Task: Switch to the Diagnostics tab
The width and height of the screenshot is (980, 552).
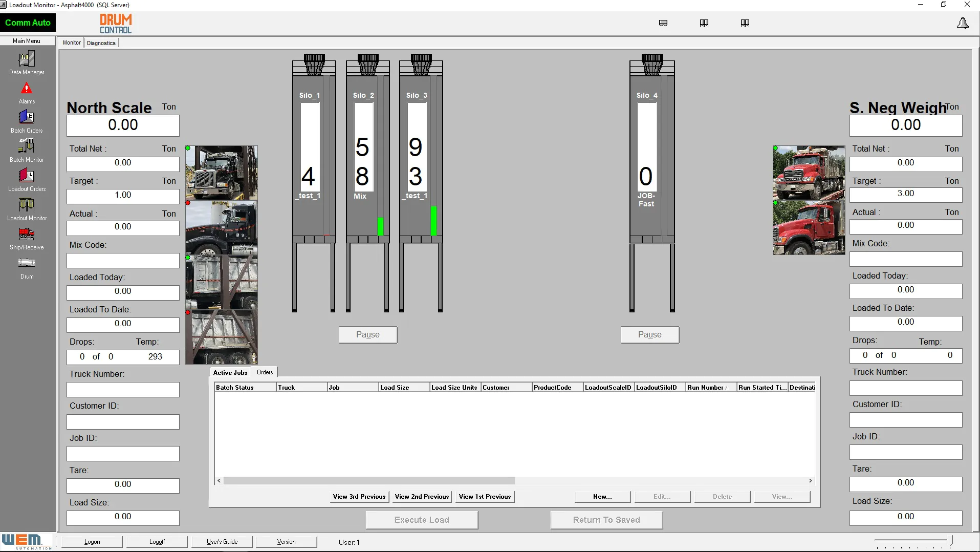Action: tap(101, 43)
